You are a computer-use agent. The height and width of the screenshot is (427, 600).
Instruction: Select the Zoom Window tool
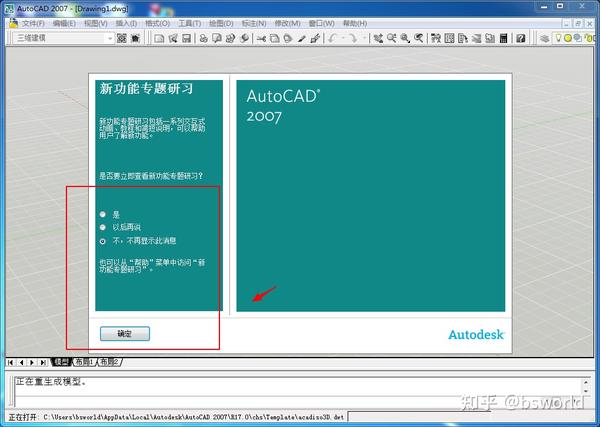pyautogui.click(x=405, y=38)
